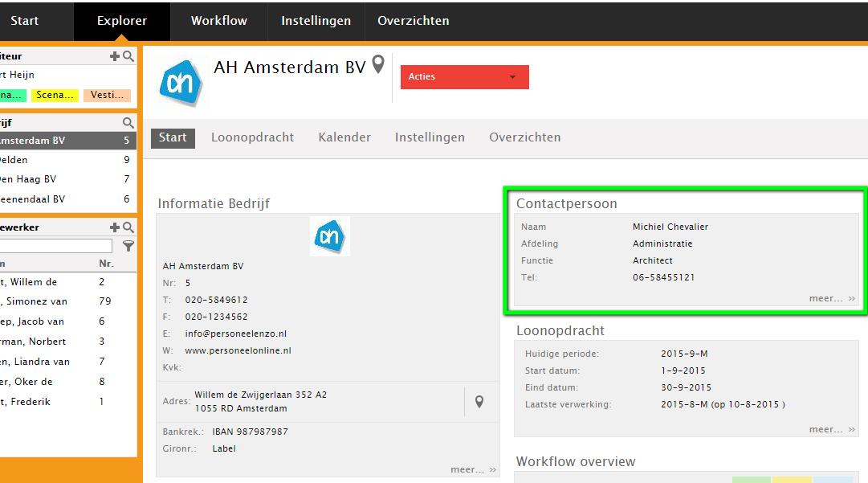Open Overzichten in the top menu
The height and width of the screenshot is (483, 868).
(414, 21)
